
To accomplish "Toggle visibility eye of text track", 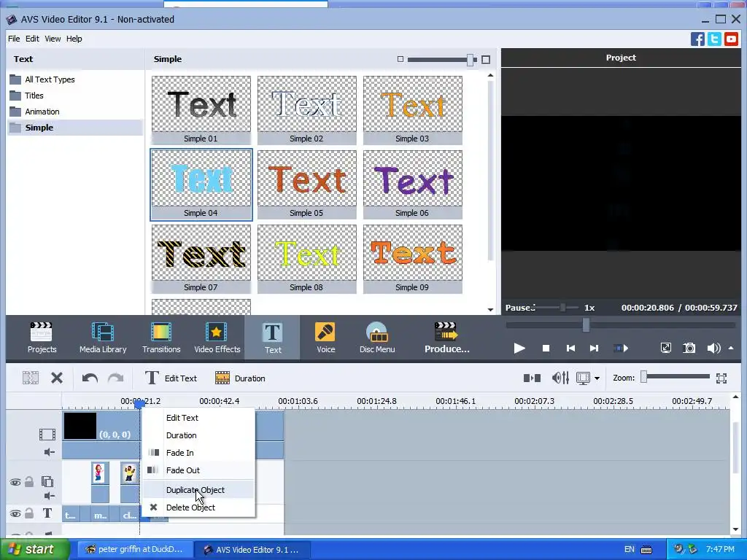I will click(15, 513).
